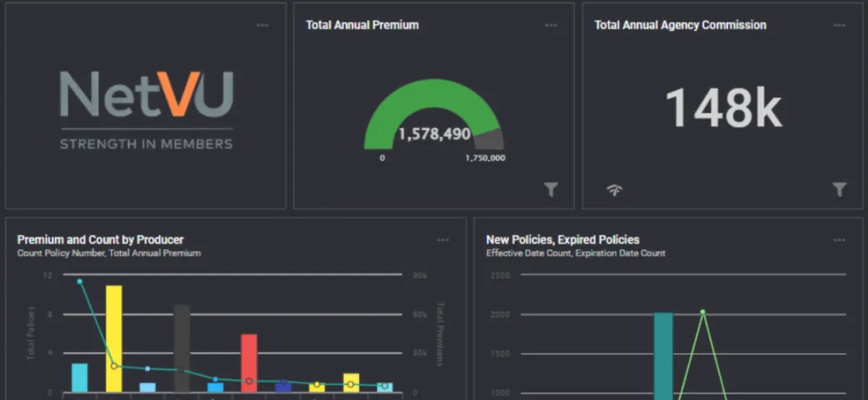Image resolution: width=868 pixels, height=400 pixels.
Task: Open the NetVU logo card options menu
Action: [263, 25]
